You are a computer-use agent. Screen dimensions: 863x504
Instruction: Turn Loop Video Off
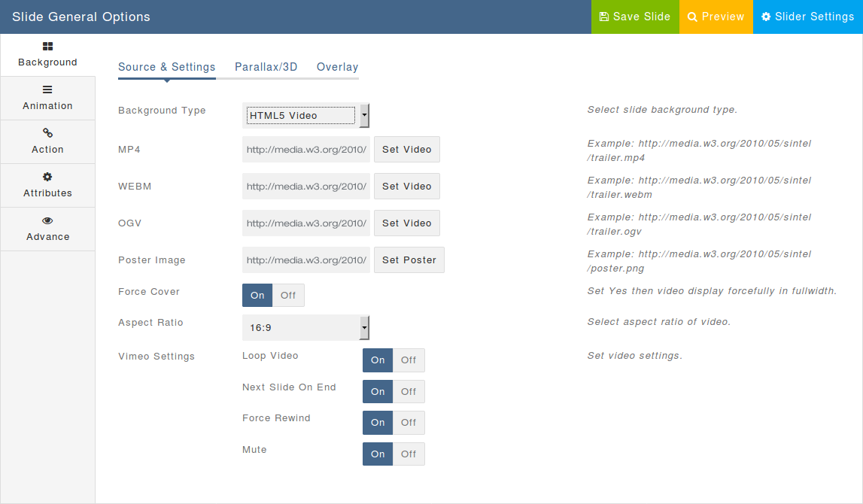point(409,360)
